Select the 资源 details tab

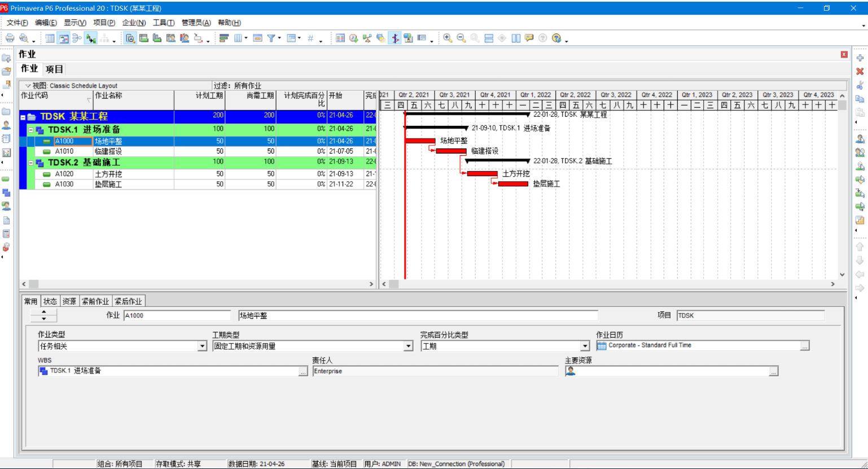(69, 301)
